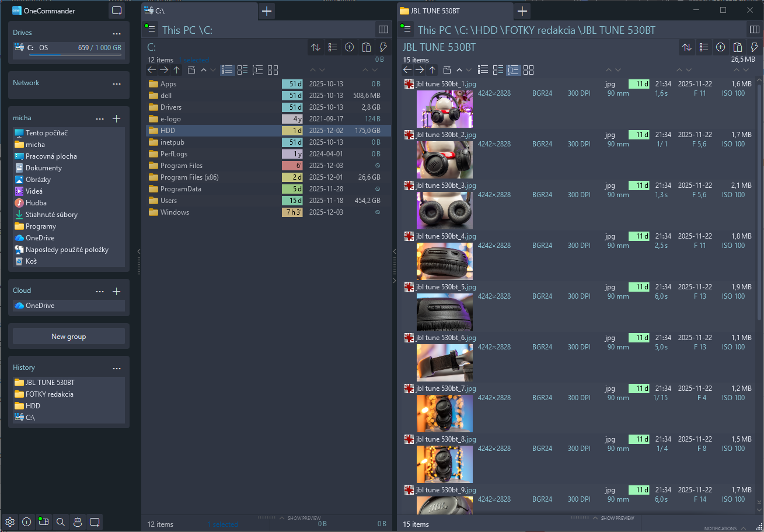Click the New group button
Screen dimensions: 764x532
click(x=69, y=336)
